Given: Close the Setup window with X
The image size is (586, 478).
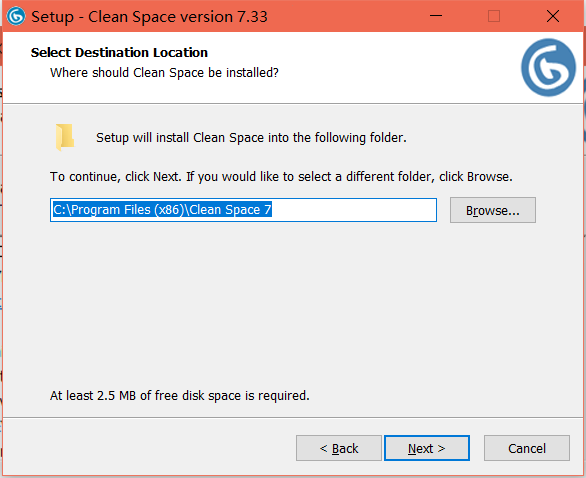Looking at the screenshot, I should pos(553,16).
